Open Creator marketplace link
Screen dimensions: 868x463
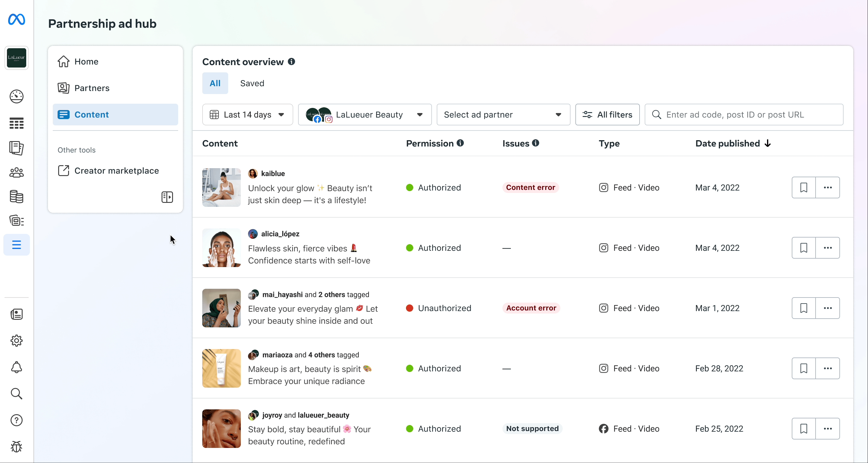[x=116, y=171]
